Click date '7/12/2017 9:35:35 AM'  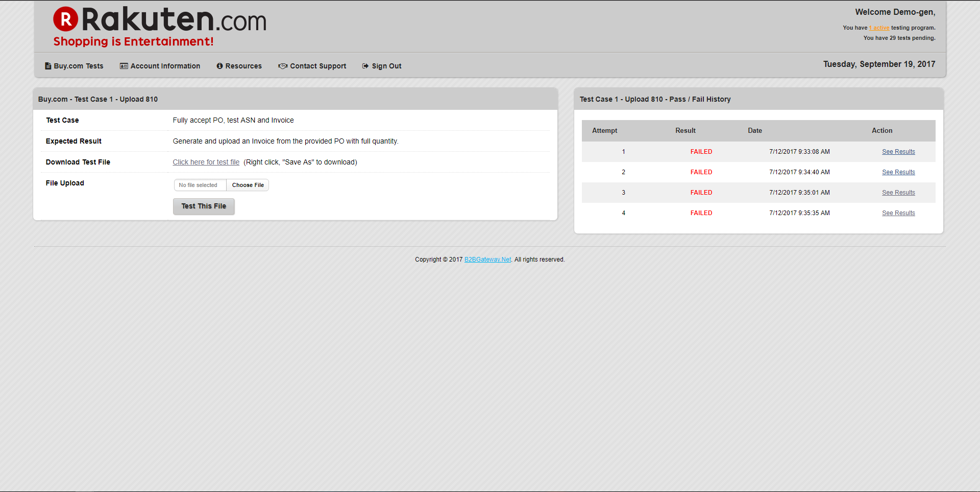coord(799,213)
